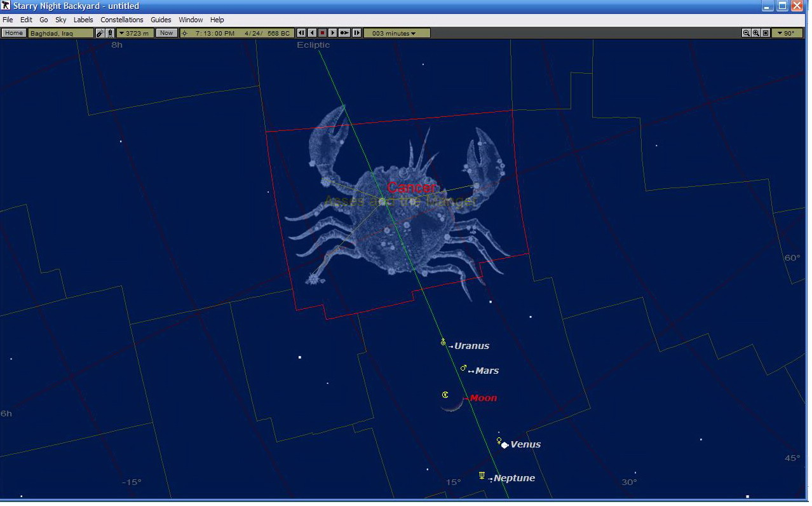The height and width of the screenshot is (506, 812).
Task: Open the Edit menu
Action: pos(26,20)
